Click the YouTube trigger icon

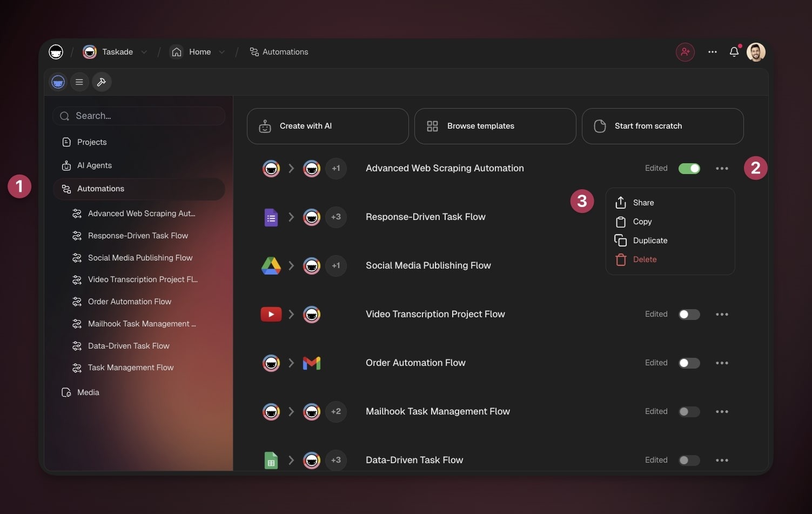point(271,314)
